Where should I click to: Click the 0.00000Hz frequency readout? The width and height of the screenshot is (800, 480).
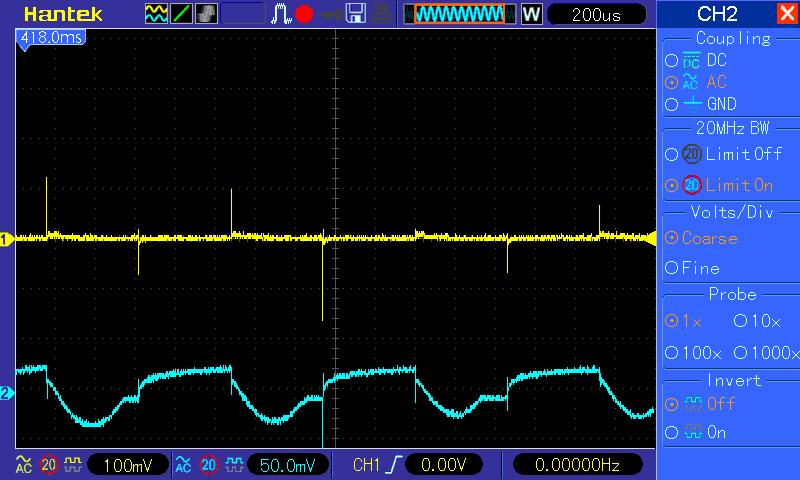tap(577, 465)
